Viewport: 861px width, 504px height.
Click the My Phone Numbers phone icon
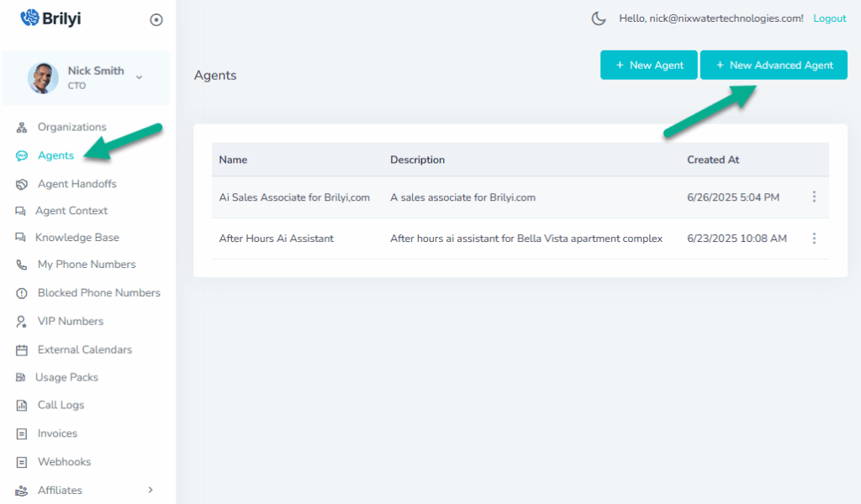22,265
